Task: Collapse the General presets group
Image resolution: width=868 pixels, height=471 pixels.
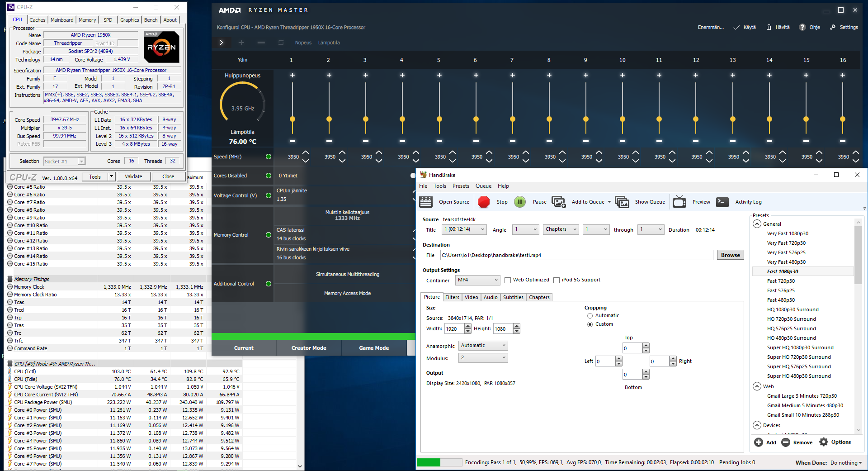Action: (x=757, y=224)
